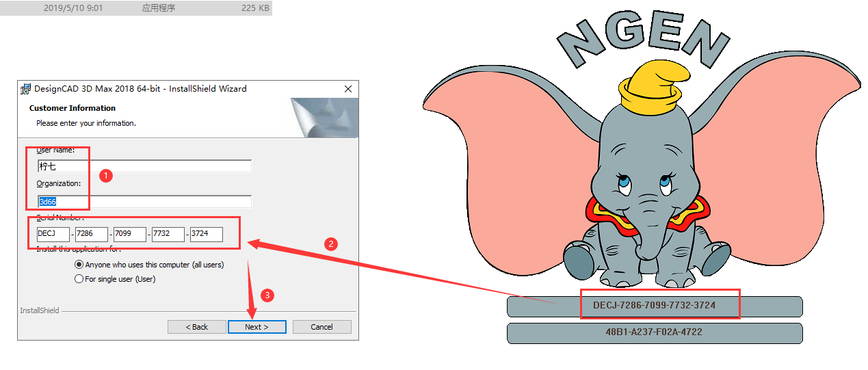Click the last serial box with 3724
The image size is (868, 370).
[207, 235]
